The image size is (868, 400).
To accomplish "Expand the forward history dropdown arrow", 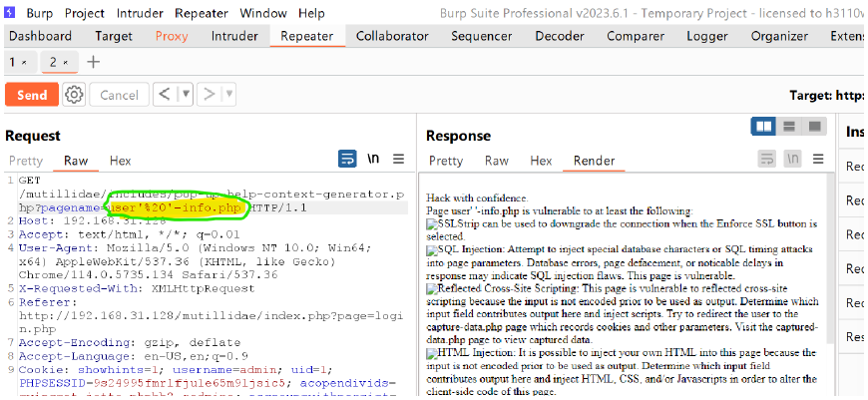I will (x=229, y=95).
